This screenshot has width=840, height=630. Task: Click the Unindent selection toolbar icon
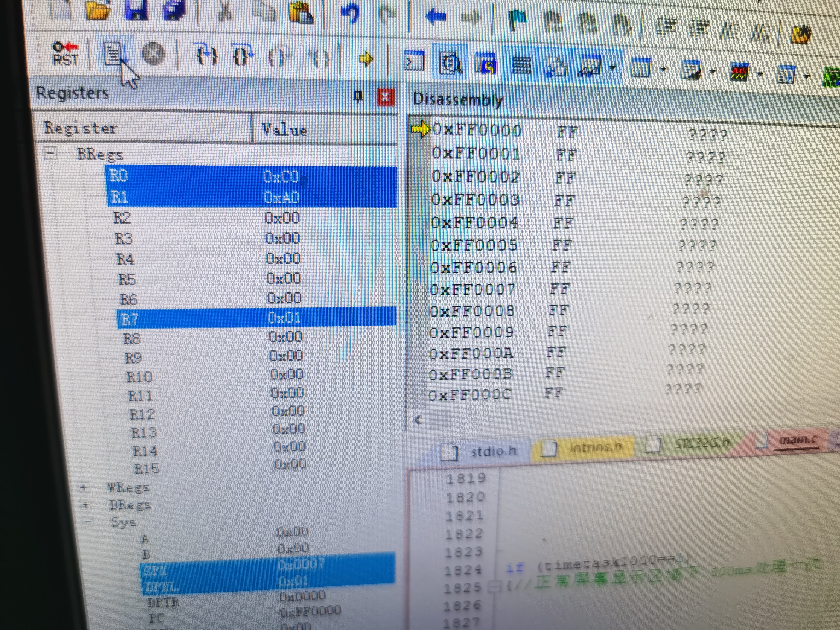click(698, 29)
